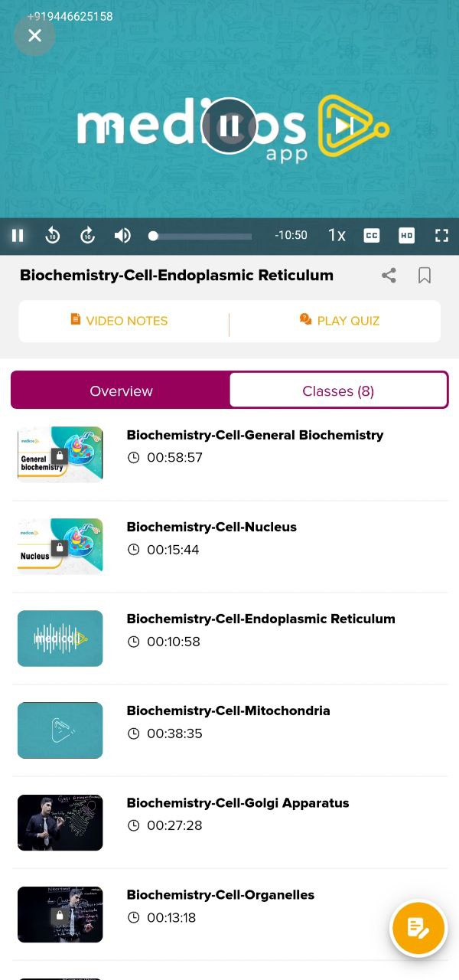This screenshot has height=980, width=459.
Task: Enable closed captions on the player
Action: point(372,235)
